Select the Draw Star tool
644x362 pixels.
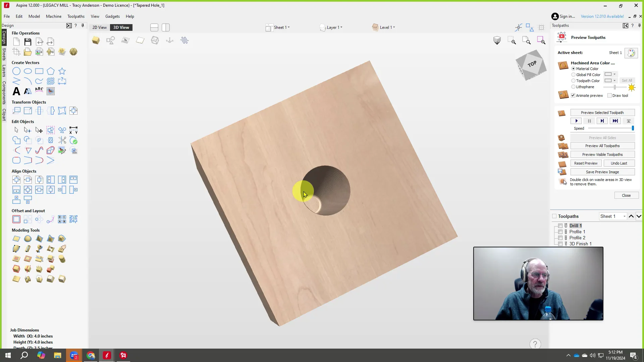click(x=62, y=71)
